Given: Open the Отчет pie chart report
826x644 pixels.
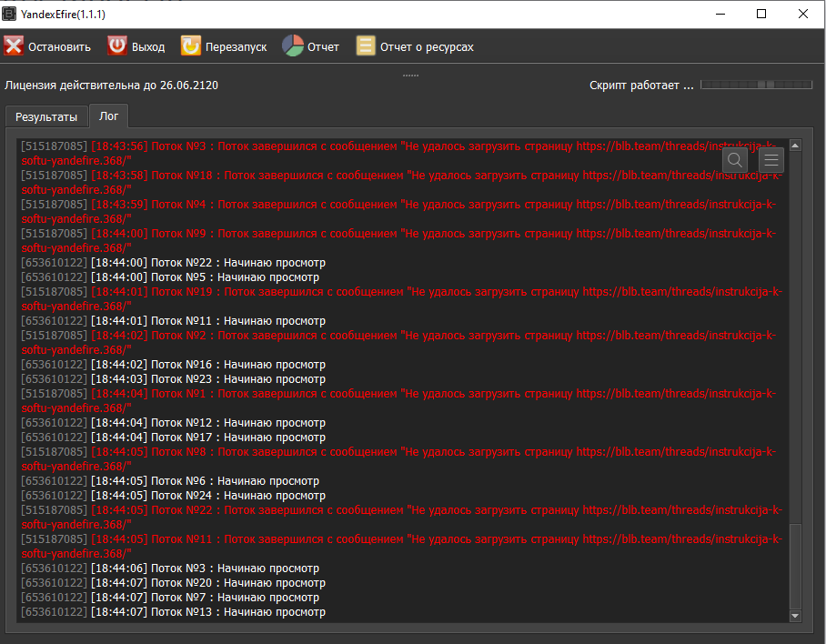Looking at the screenshot, I should [292, 46].
